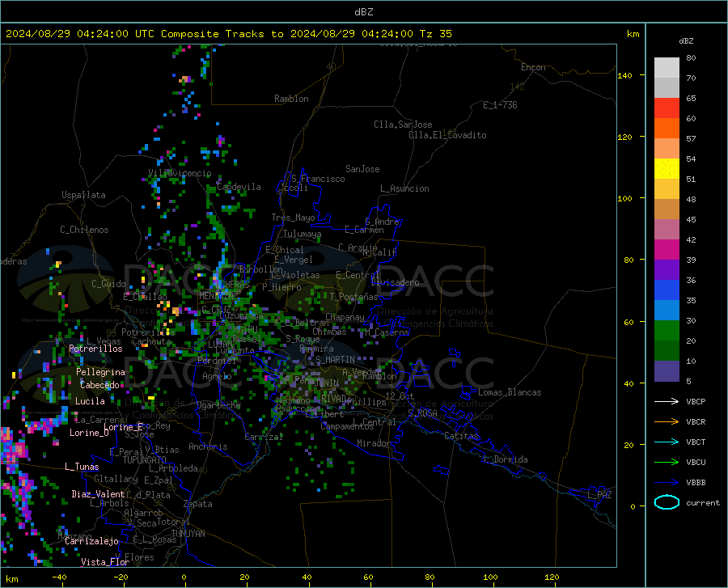Pick the magenta 39 dBZ color swatch

667,250
